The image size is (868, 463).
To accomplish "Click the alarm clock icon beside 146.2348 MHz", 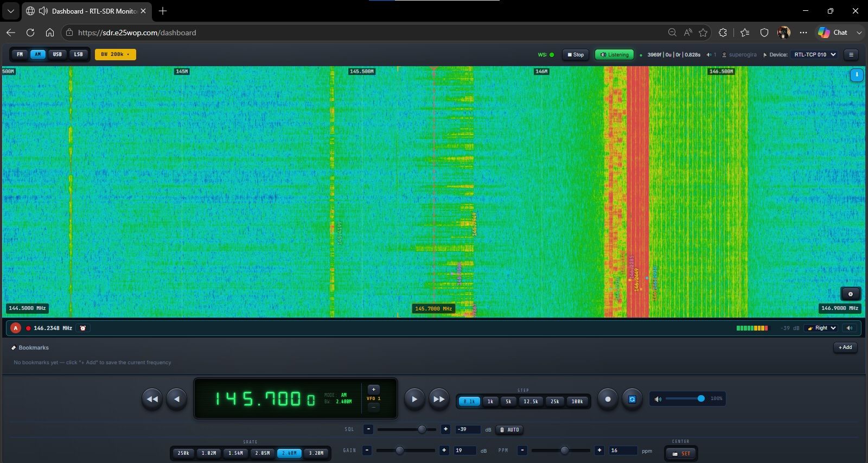I will (83, 328).
